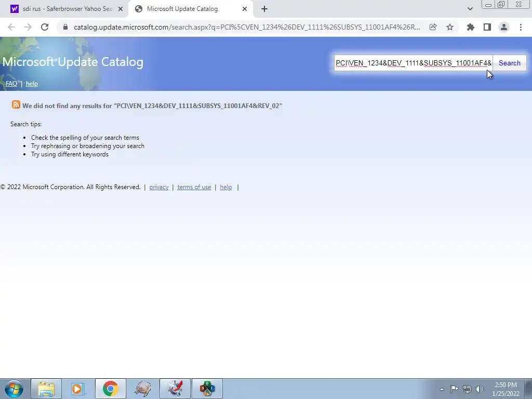This screenshot has width=532, height=399.
Task: Click the browser forward arrow
Action: pos(28,27)
